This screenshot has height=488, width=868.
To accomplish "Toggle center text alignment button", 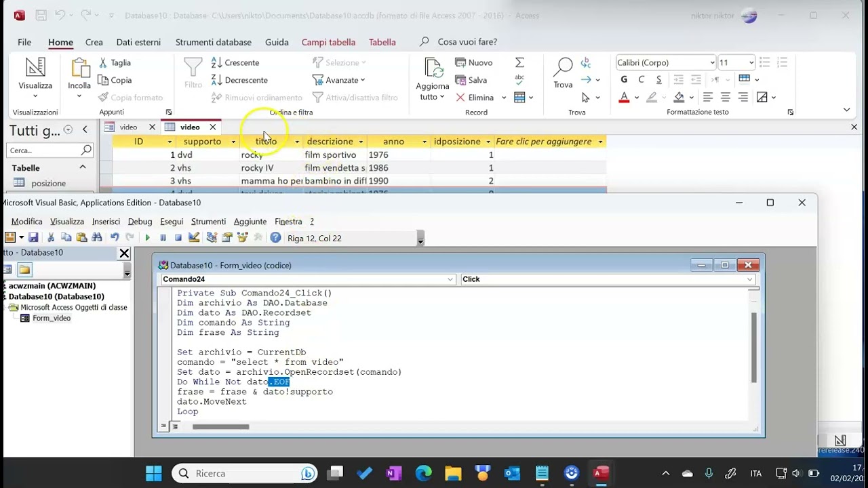I will pos(726,98).
